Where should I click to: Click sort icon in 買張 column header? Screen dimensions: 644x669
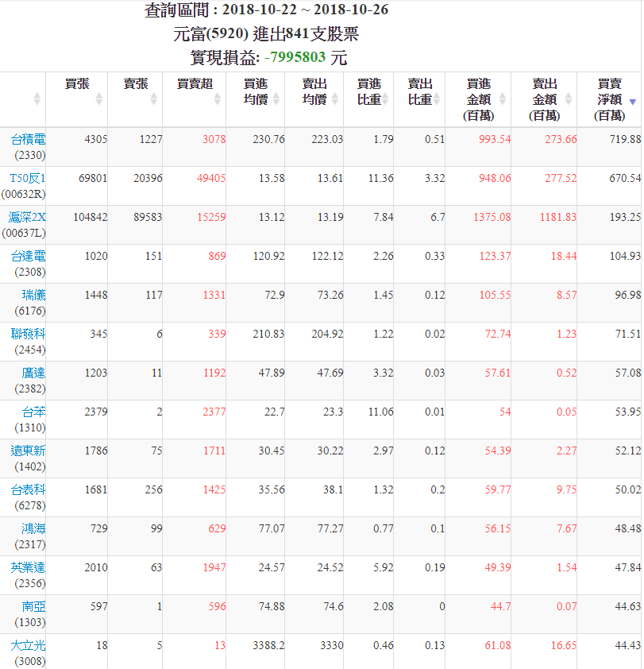(x=98, y=99)
